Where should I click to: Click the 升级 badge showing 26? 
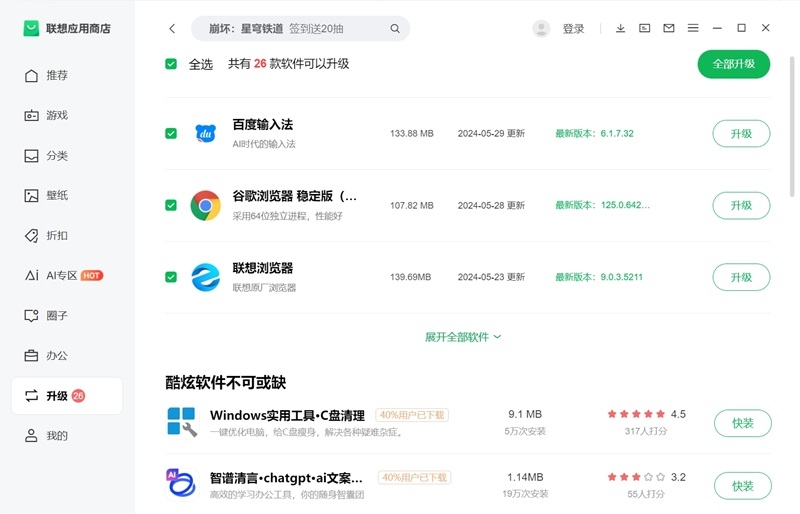point(78,396)
